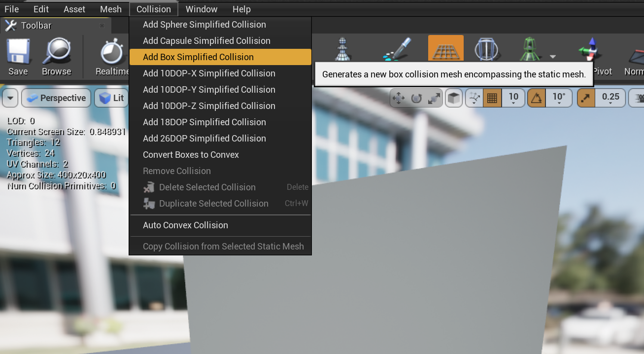This screenshot has height=354, width=644.
Task: Select Add Box Simplified Collision
Action: (x=198, y=57)
